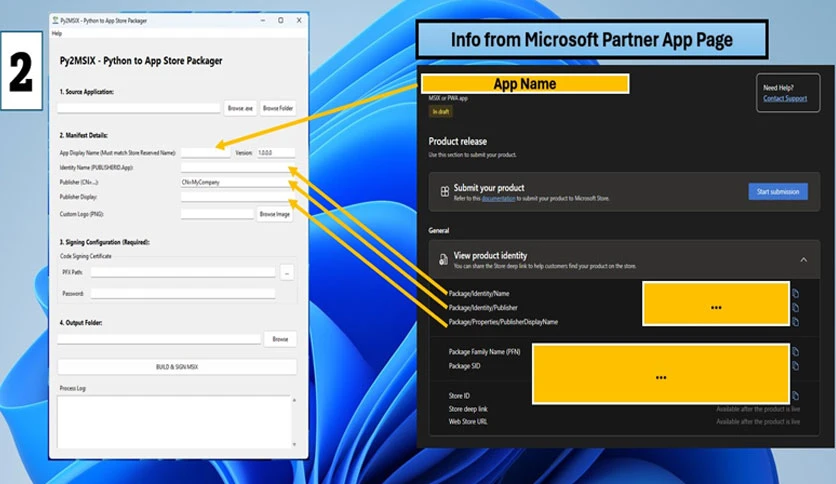This screenshot has width=836, height=484.
Task: Click the Browse .exe button
Action: [240, 108]
